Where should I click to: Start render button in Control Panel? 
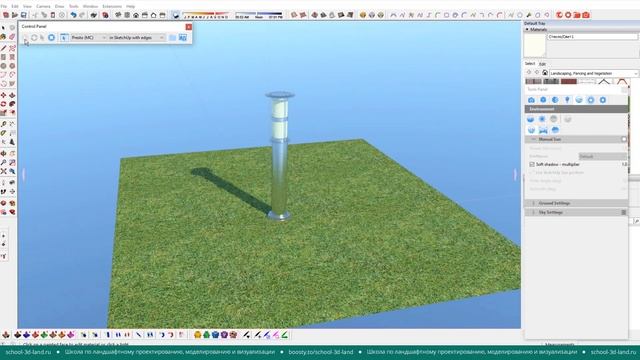coord(26,38)
